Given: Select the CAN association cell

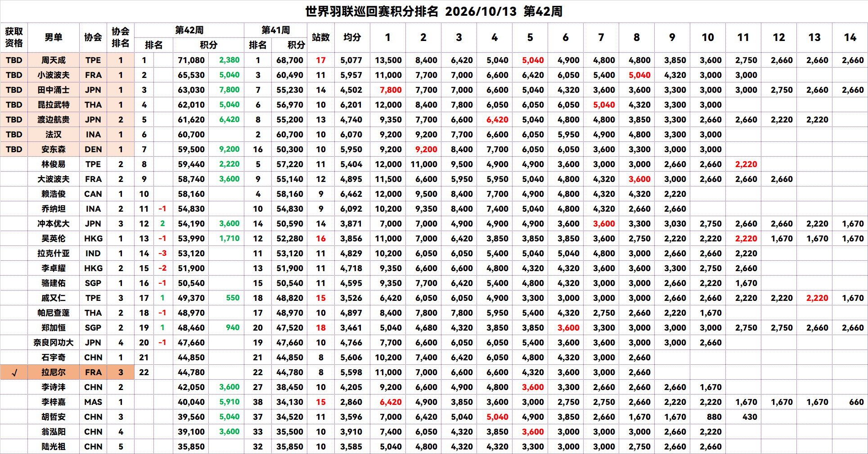Looking at the screenshot, I should pyautogui.click(x=93, y=194).
